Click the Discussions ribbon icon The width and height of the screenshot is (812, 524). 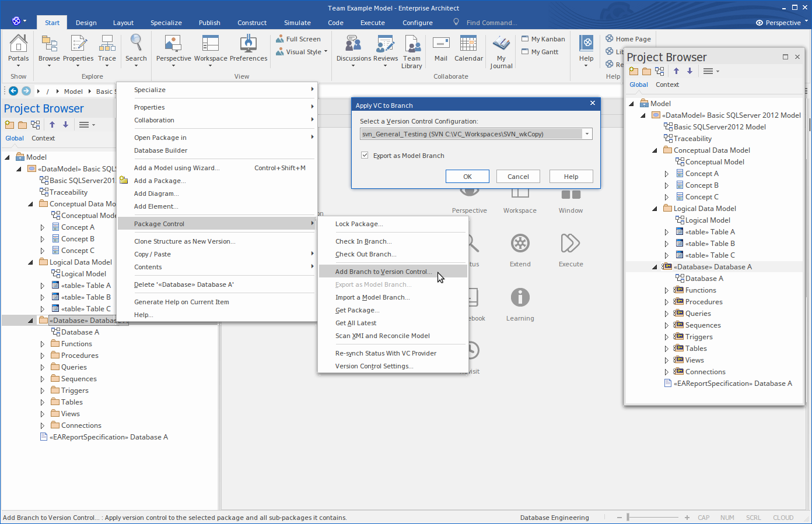pyautogui.click(x=353, y=45)
